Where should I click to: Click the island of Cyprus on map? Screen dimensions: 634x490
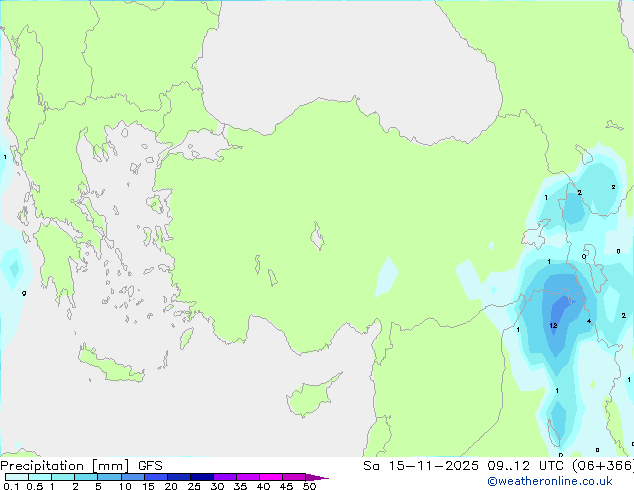(311, 397)
